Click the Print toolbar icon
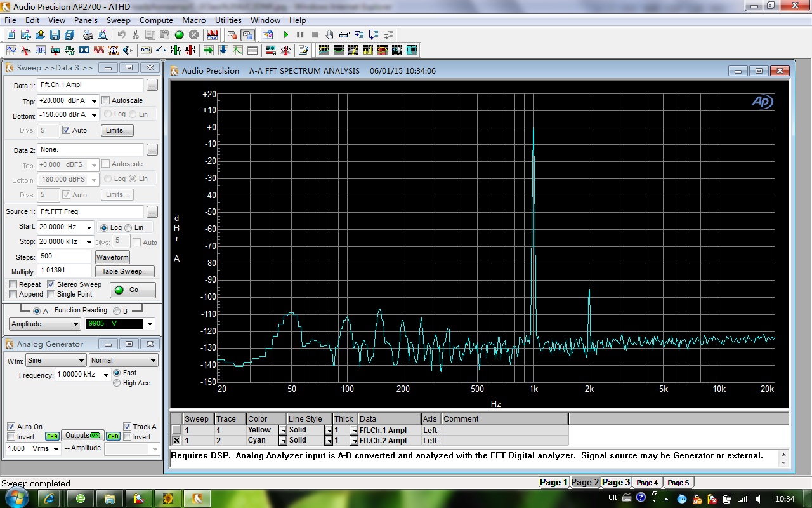 pyautogui.click(x=88, y=35)
